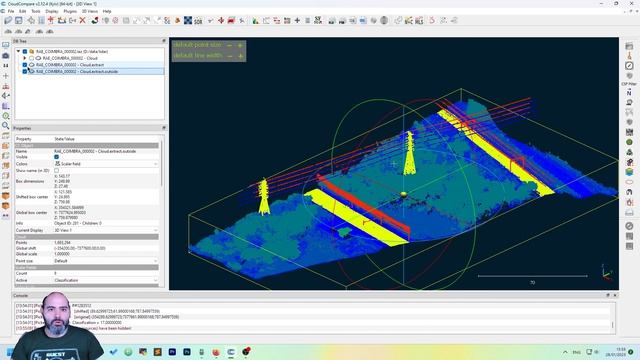Increase default line width with plus
Image resolution: width=640 pixels, height=360 pixels.
[240, 56]
